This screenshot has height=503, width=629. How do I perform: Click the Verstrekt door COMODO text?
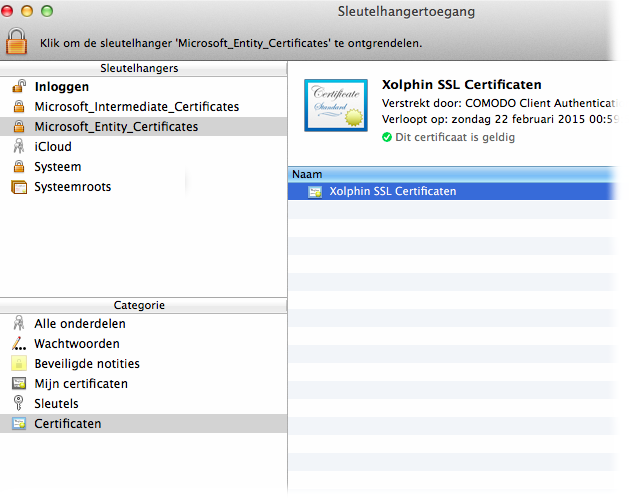(499, 103)
